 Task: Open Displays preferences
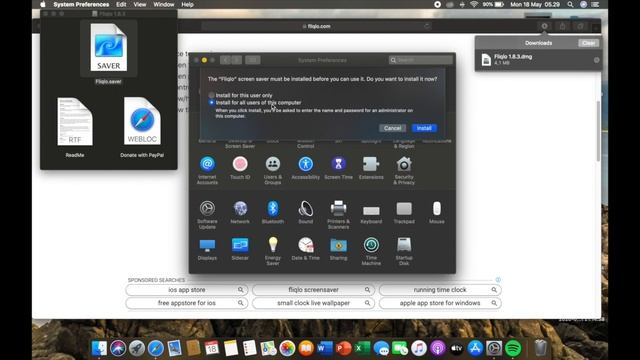(207, 249)
